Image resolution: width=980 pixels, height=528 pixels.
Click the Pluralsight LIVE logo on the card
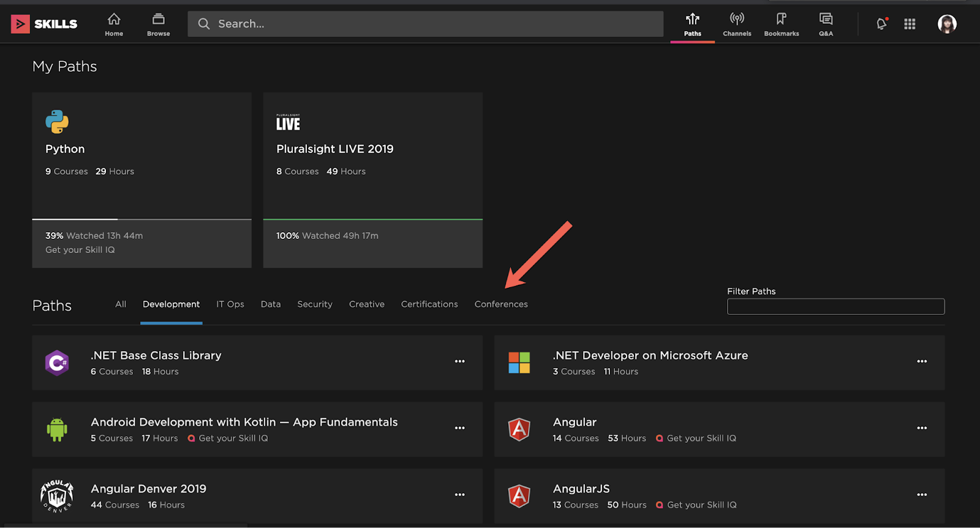(288, 123)
